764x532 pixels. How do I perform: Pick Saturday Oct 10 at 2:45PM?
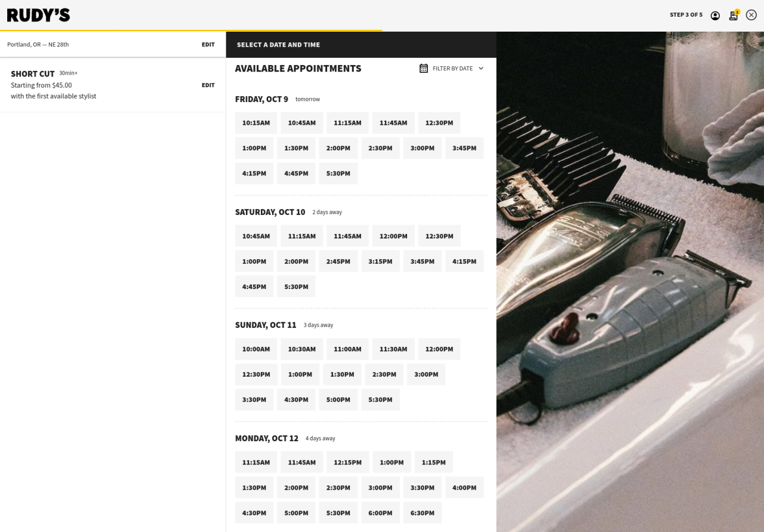coord(338,261)
